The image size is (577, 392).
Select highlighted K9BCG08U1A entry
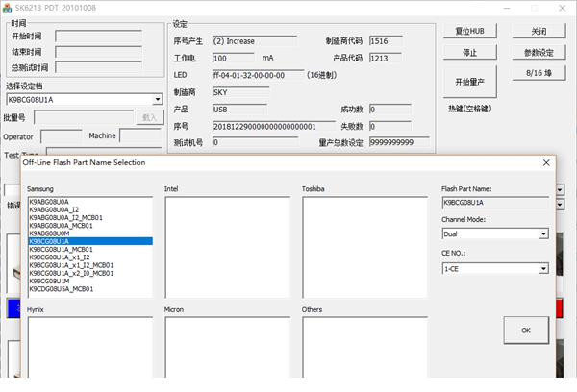(x=90, y=241)
